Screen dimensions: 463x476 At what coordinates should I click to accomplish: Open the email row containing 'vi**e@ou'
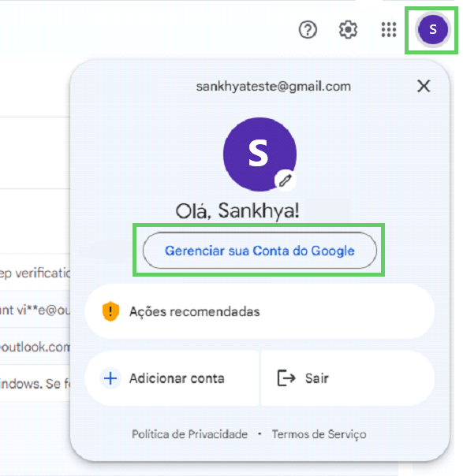(x=35, y=310)
